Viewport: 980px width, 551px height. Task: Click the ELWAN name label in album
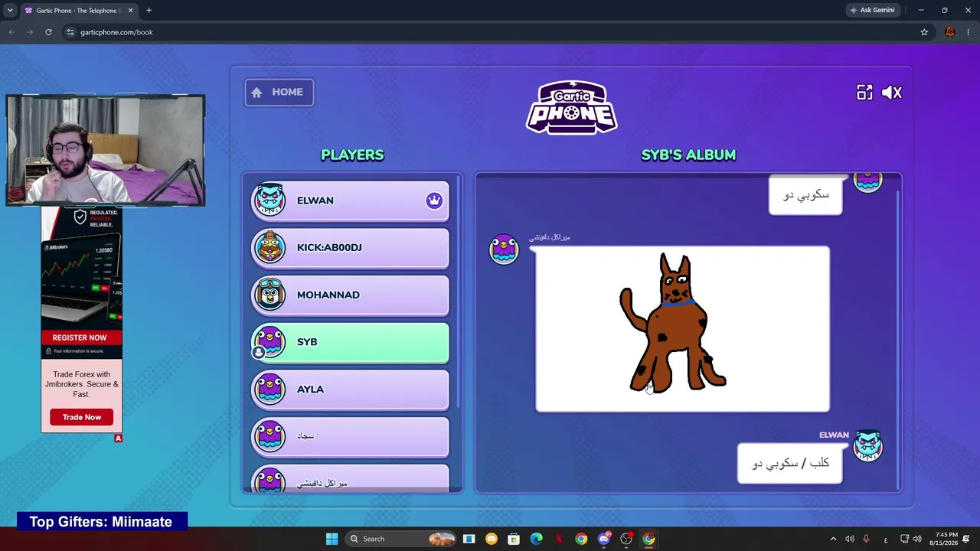pyautogui.click(x=834, y=435)
